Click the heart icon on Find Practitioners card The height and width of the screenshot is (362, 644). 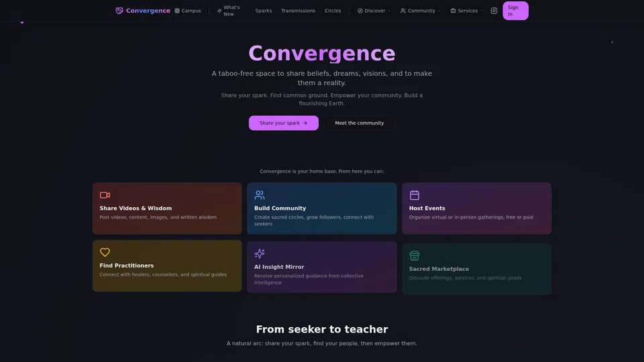tap(105, 252)
